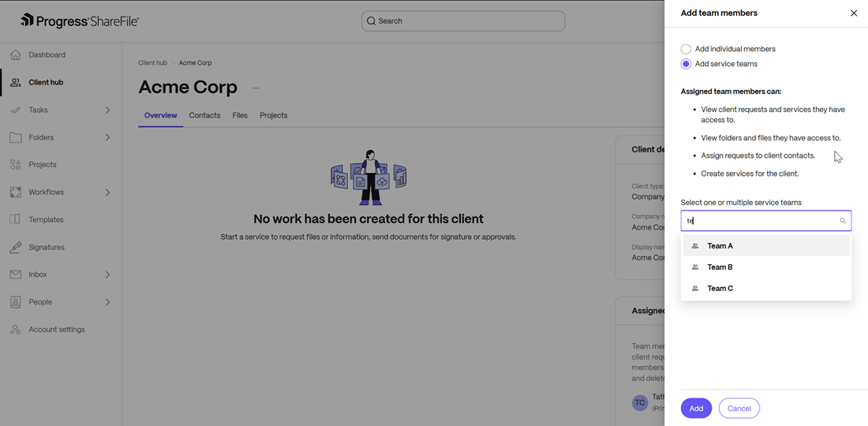Screen dimensions: 868x426
Task: Click the Progress ShareFile logo
Action: 79,21
